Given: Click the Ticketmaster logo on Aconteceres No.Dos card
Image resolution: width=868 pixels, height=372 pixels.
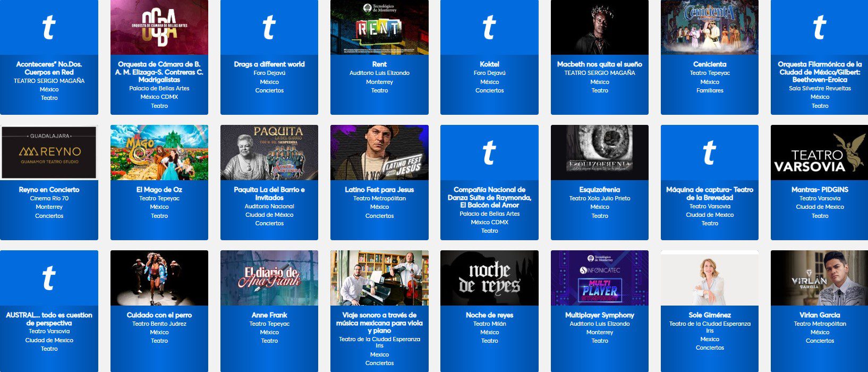Looking at the screenshot, I should click(x=49, y=27).
